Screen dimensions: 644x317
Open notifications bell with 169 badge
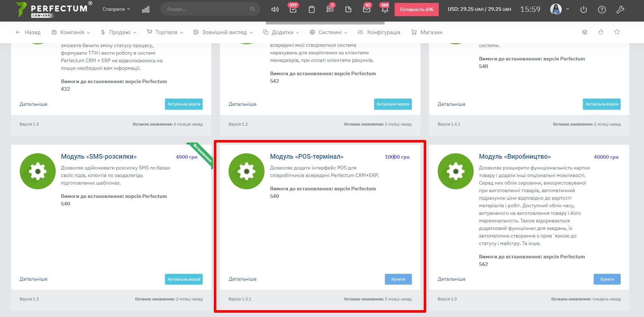click(x=385, y=9)
